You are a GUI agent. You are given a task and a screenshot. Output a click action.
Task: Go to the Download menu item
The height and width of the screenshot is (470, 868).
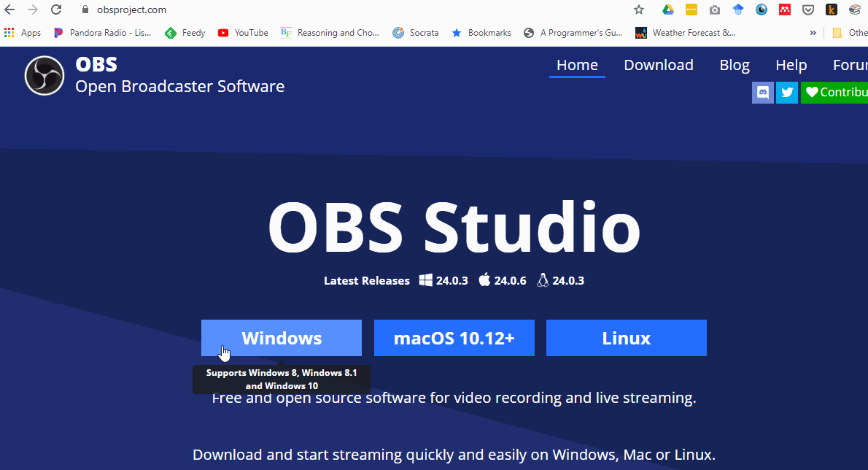tap(658, 65)
